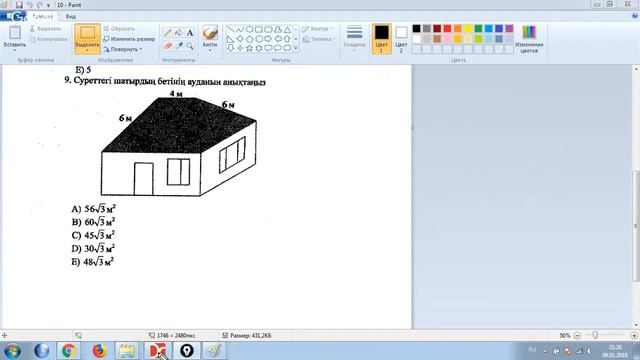Expand the Shapes gallery more arrow

click(x=296, y=49)
